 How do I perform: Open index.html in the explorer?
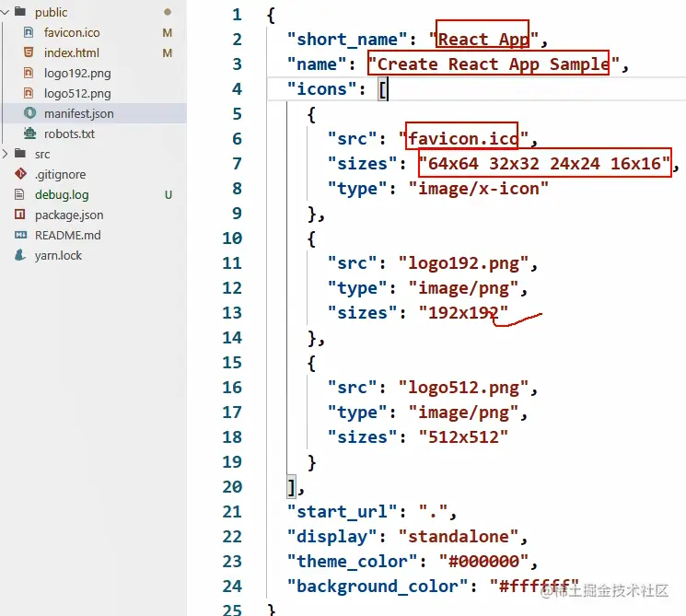[72, 52]
